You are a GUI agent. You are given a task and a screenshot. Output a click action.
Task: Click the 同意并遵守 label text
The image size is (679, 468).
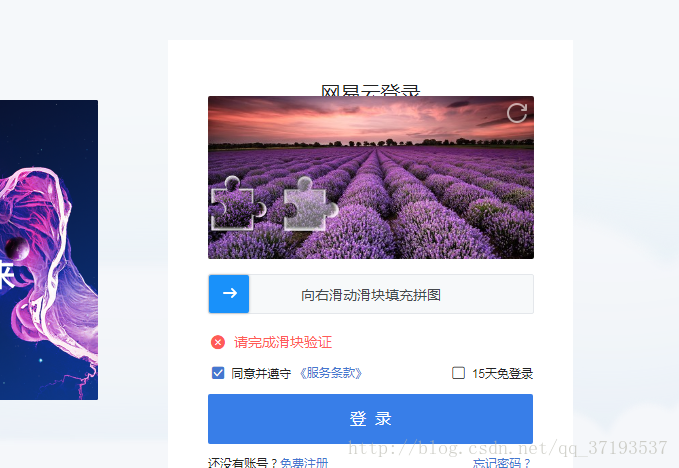tap(261, 373)
